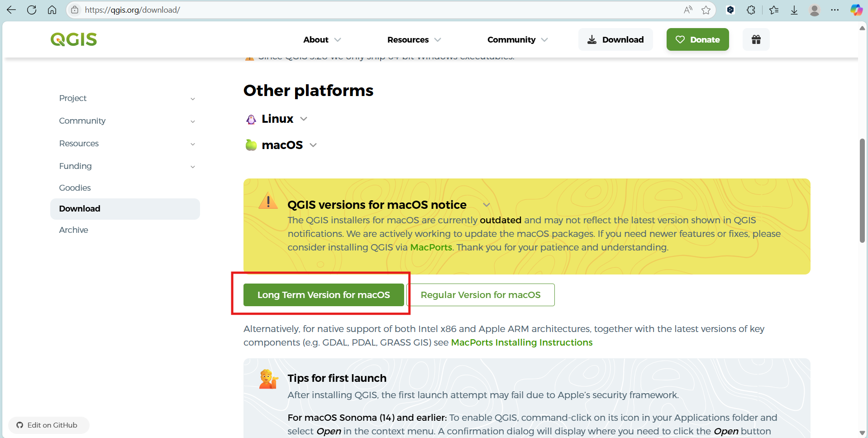Viewport: 868px width, 438px height.
Task: Click the QGIS logo in header
Action: [74, 39]
